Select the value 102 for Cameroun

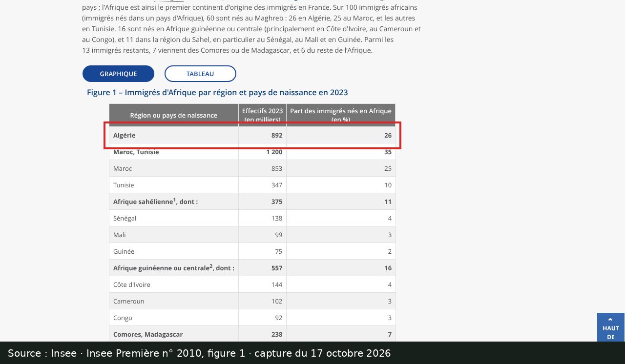point(277,301)
